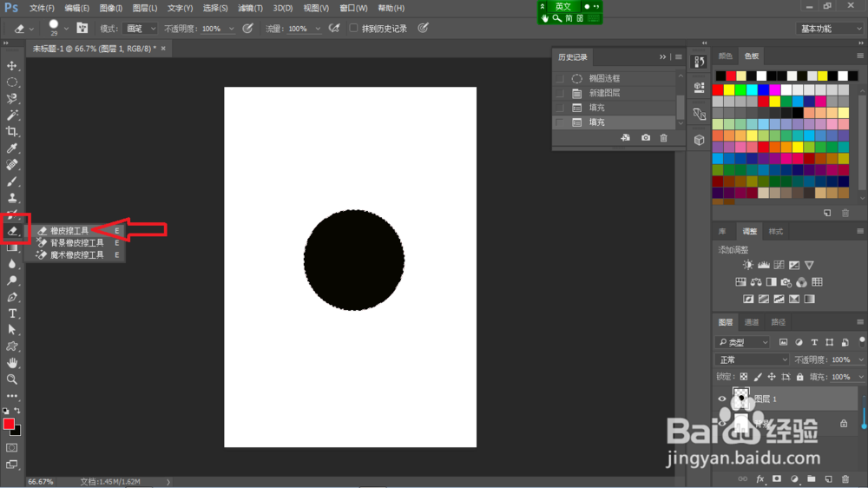Select the Pen tool
The image size is (868, 488).
coord(11,298)
